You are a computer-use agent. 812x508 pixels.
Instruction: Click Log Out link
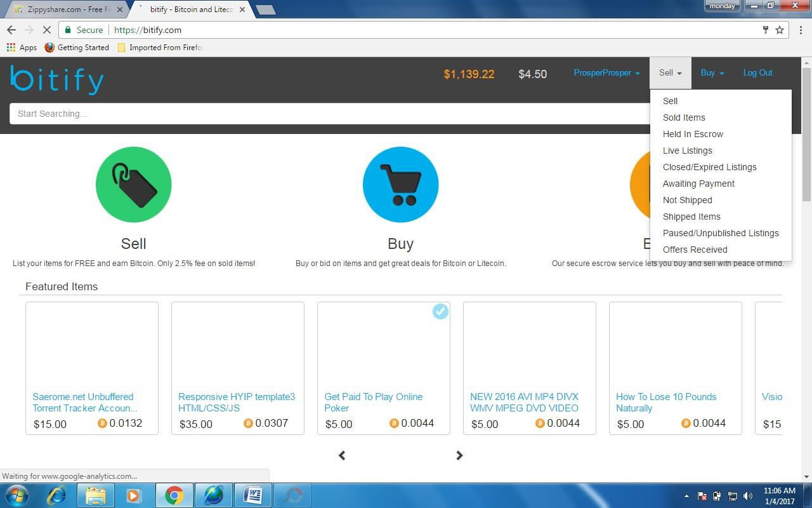click(757, 73)
